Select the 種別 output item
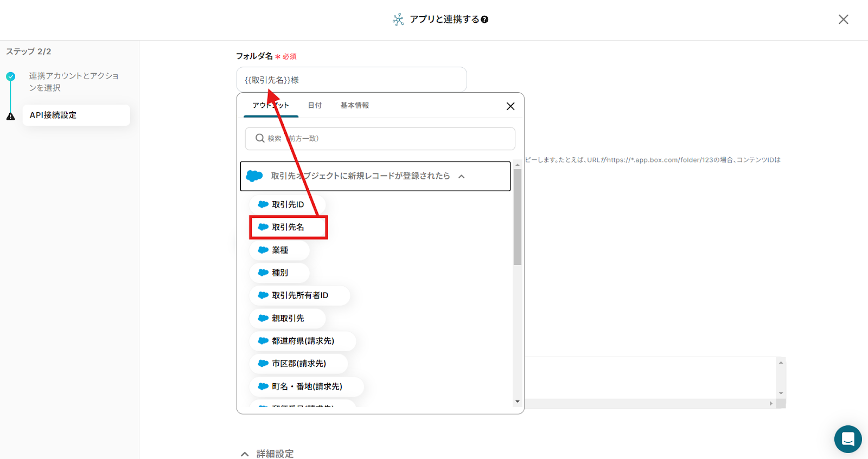The image size is (868, 459). coord(279,273)
